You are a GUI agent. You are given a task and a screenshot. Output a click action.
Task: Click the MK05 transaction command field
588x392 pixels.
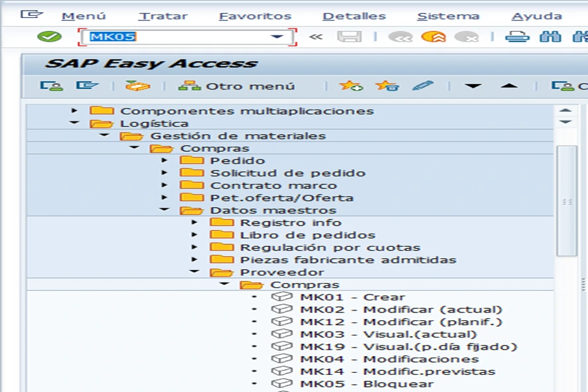point(187,36)
